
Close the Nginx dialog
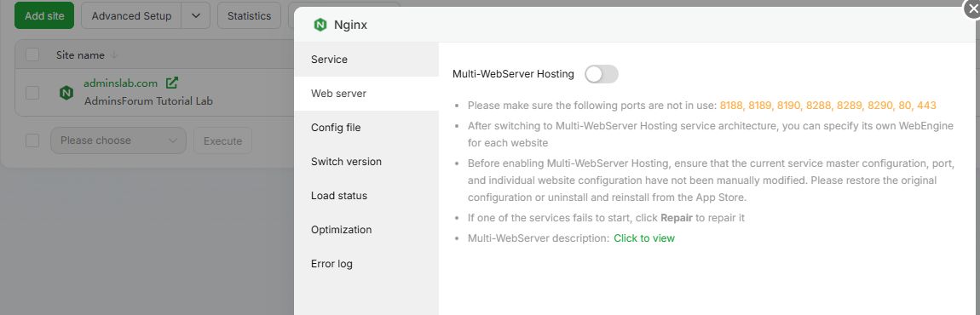[x=971, y=9]
